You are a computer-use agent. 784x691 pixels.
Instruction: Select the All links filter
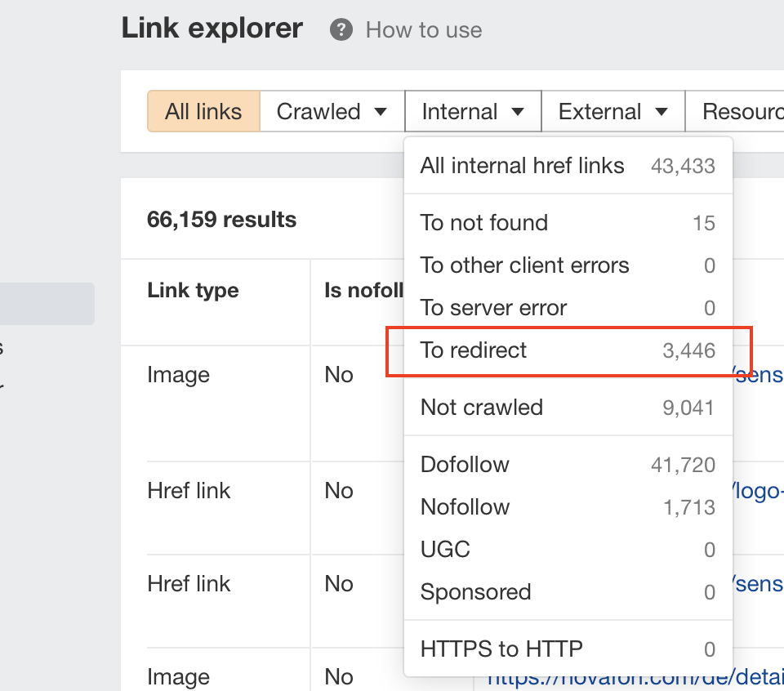click(x=203, y=111)
